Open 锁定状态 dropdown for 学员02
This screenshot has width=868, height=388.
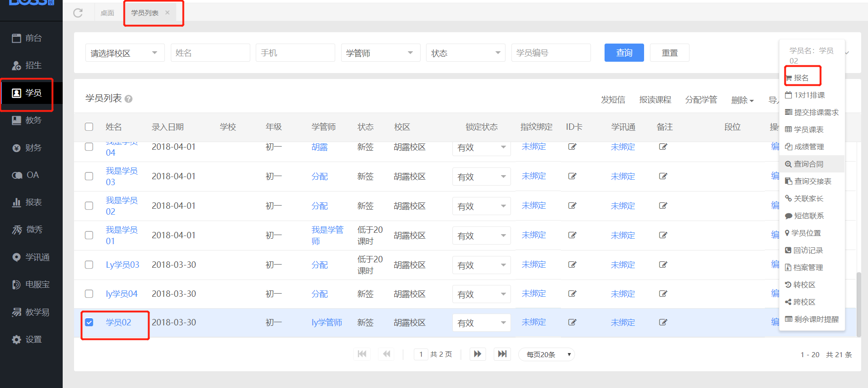481,323
